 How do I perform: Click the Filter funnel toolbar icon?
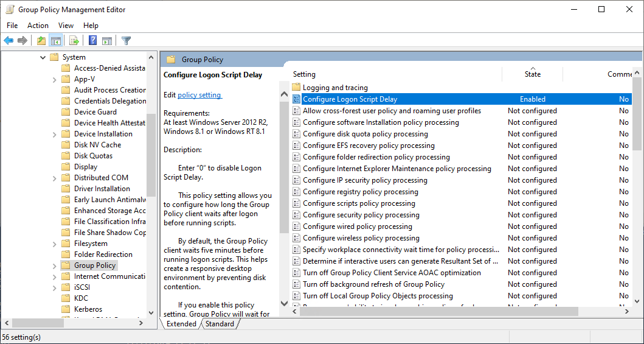[x=126, y=41]
